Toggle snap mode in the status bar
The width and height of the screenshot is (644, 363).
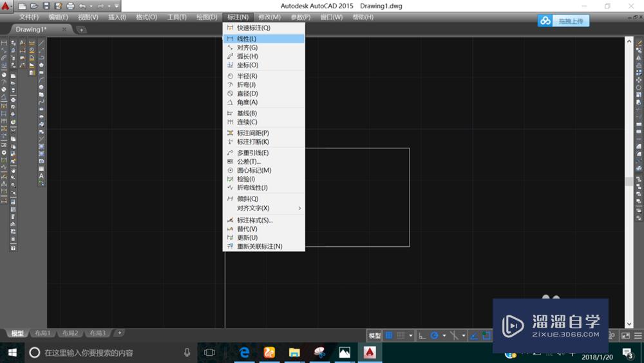[401, 335]
